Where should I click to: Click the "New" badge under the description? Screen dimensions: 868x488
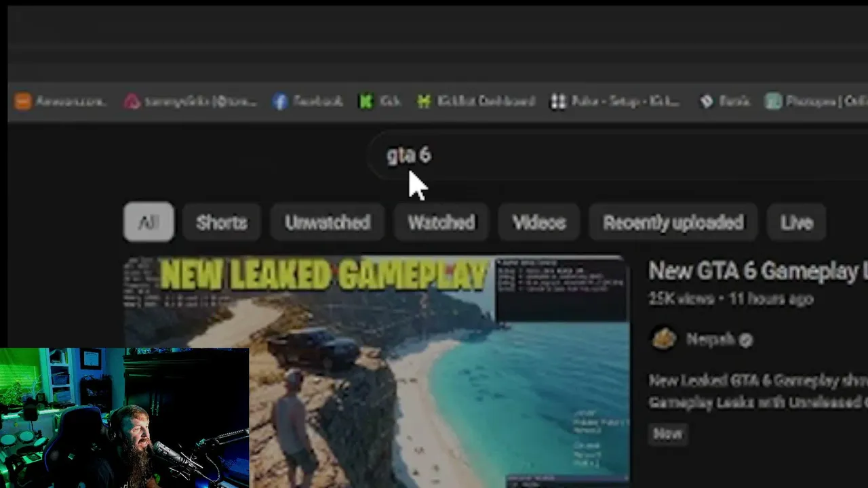point(668,433)
